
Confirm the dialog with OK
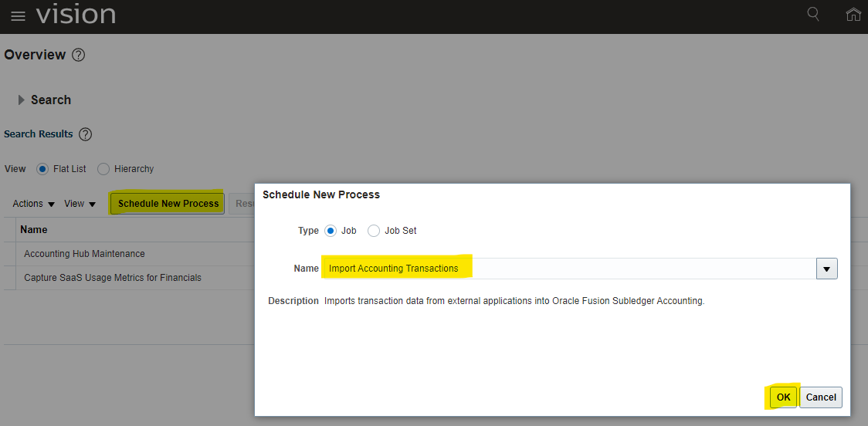click(x=783, y=397)
